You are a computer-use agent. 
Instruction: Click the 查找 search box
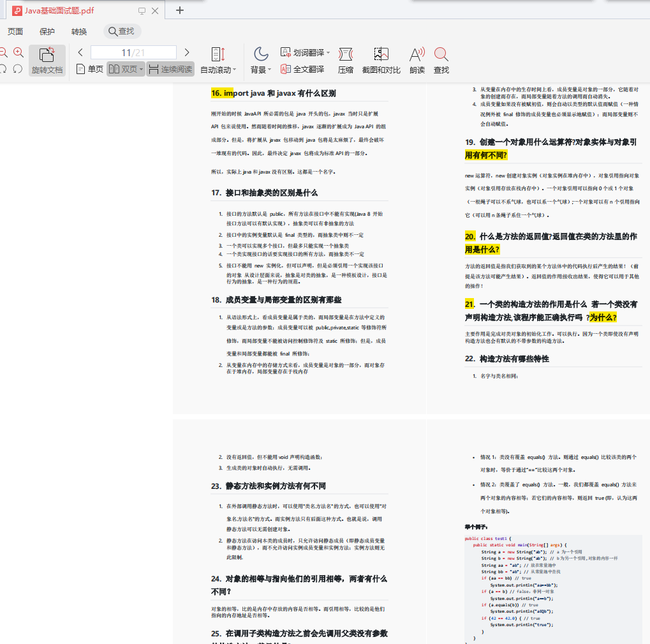tap(121, 31)
